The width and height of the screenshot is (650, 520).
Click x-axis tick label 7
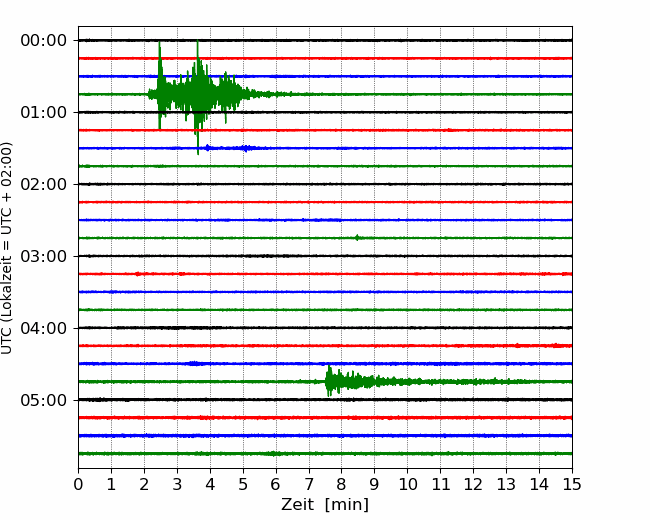point(309,484)
